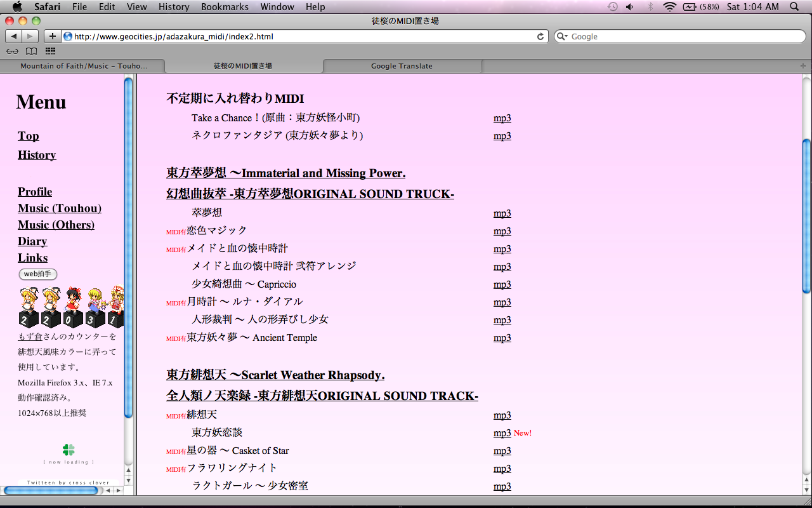Click the green clover loading icon
The image size is (812, 508).
[69, 450]
